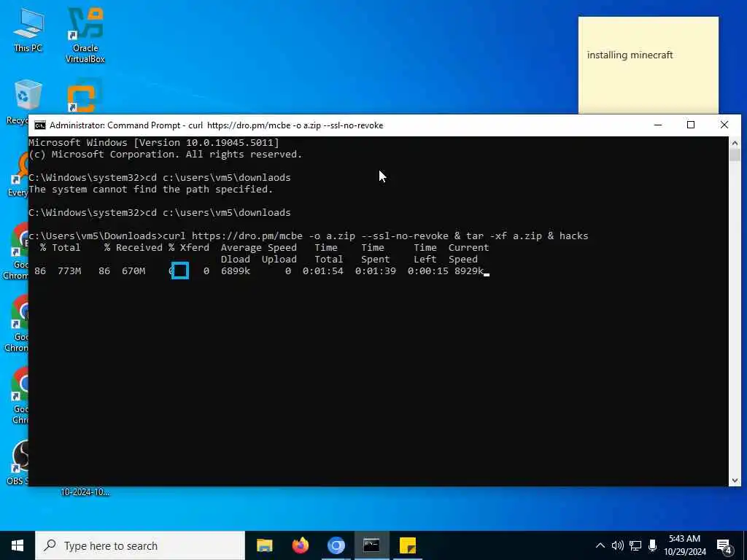Minimize the Command Prompt window
This screenshot has height=560, width=747.
[x=658, y=125]
